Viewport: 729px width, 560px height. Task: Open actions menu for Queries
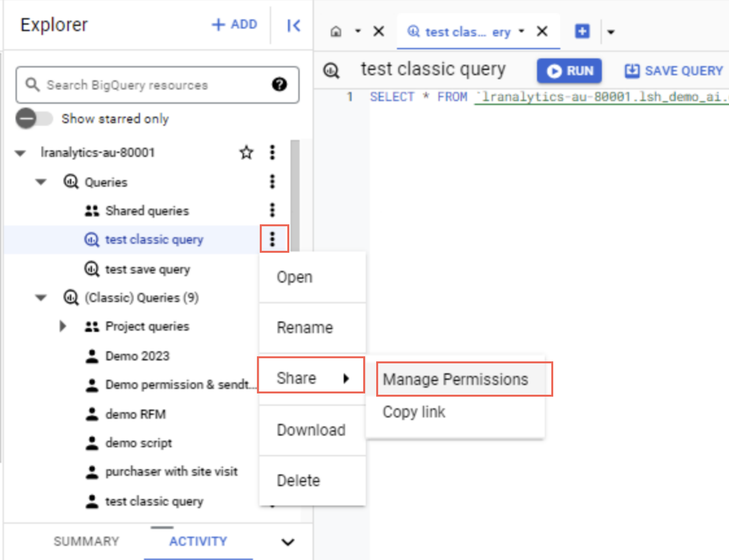click(x=272, y=182)
